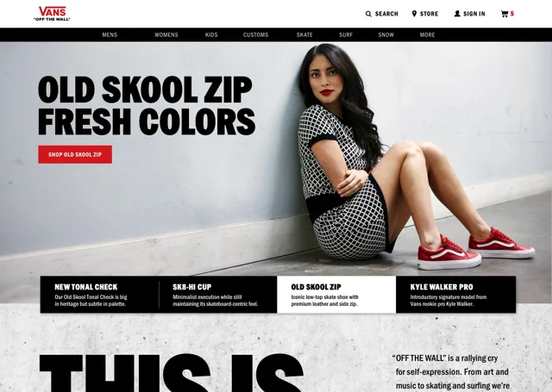
Task: Go to the Skate section
Action: [x=304, y=34]
